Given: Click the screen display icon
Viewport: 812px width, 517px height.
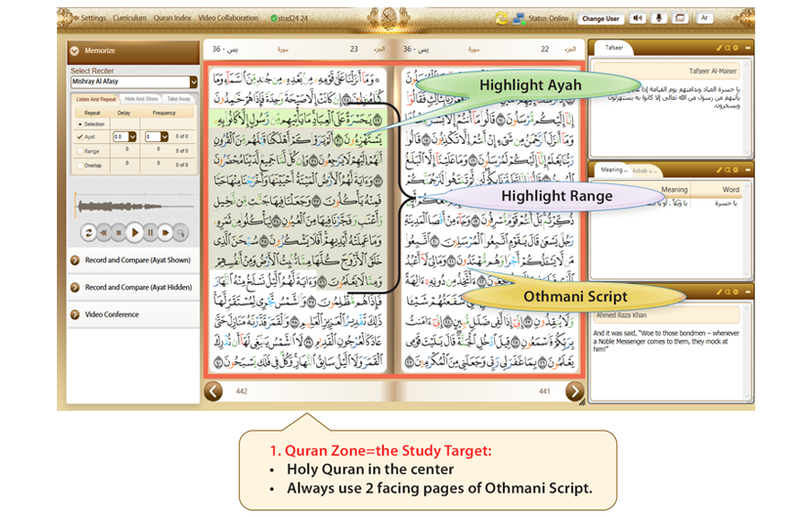Looking at the screenshot, I should click(680, 18).
